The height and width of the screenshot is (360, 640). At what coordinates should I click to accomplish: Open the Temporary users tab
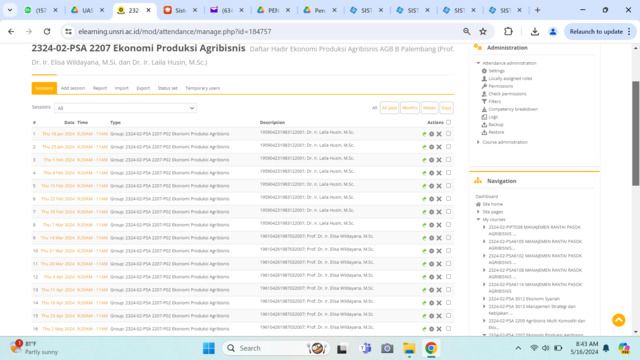point(202,88)
